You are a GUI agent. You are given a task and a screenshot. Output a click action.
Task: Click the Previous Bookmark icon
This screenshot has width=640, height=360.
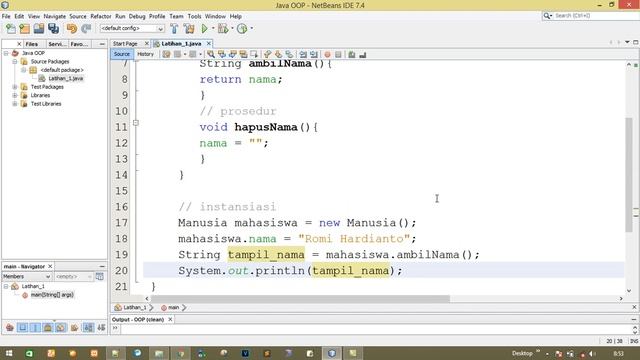267,54
